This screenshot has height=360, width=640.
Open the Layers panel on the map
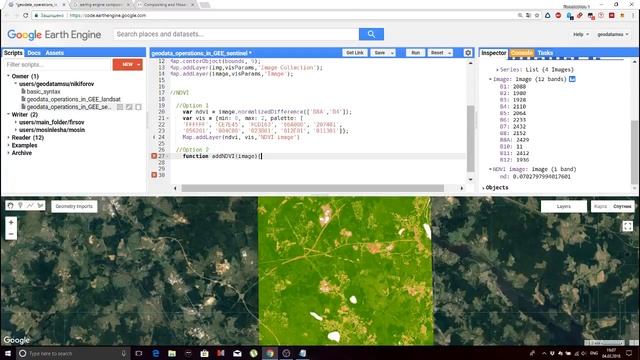[564, 207]
